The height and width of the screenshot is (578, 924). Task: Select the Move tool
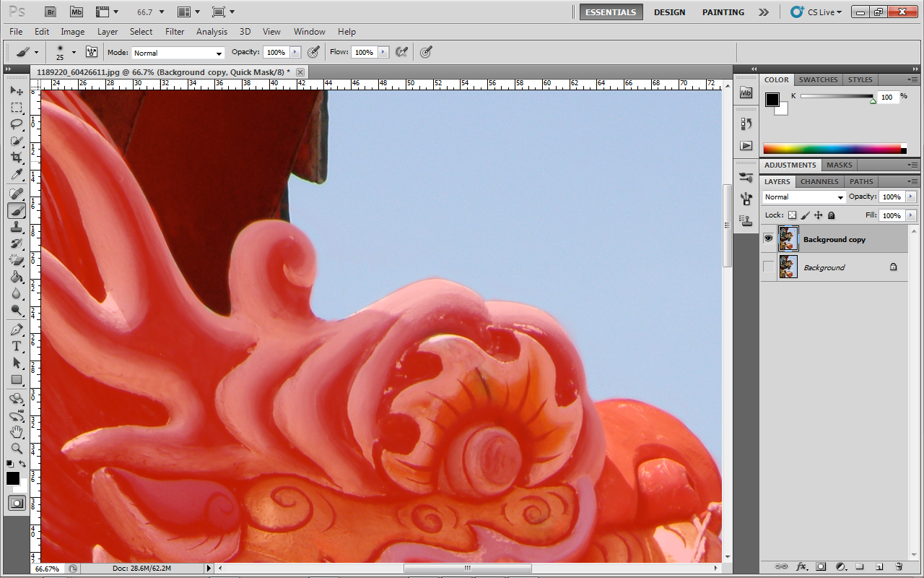tap(17, 90)
